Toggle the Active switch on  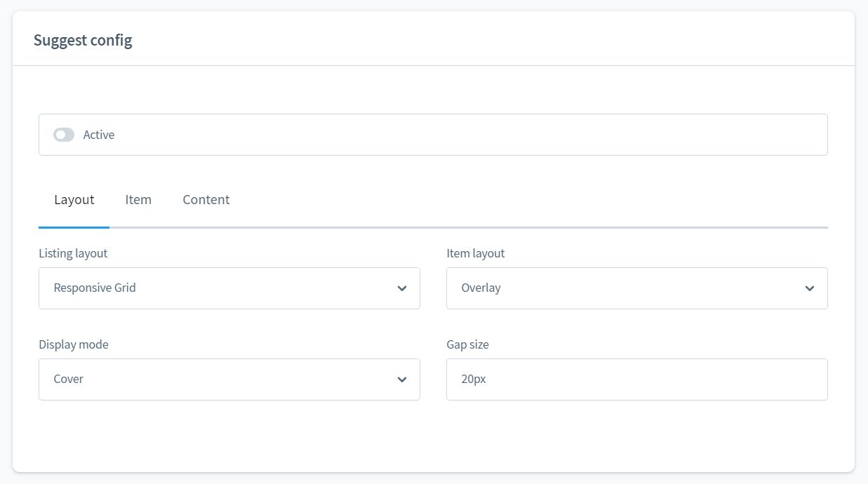pos(64,135)
